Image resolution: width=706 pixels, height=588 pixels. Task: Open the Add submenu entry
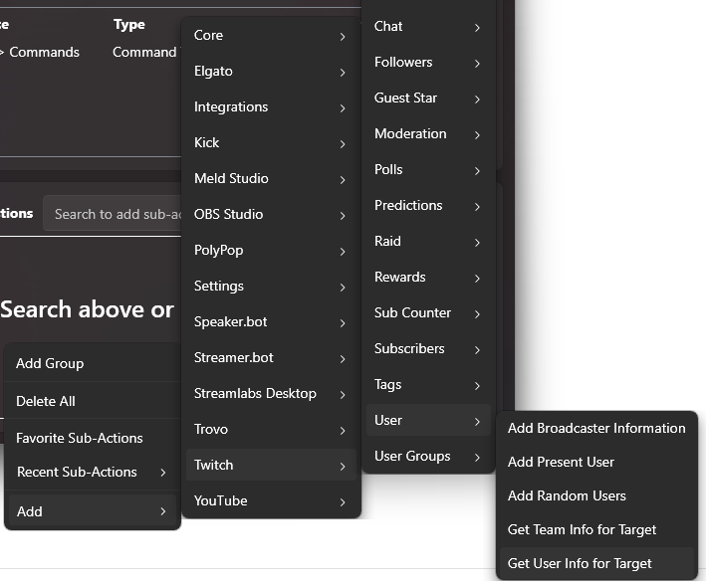(x=93, y=511)
